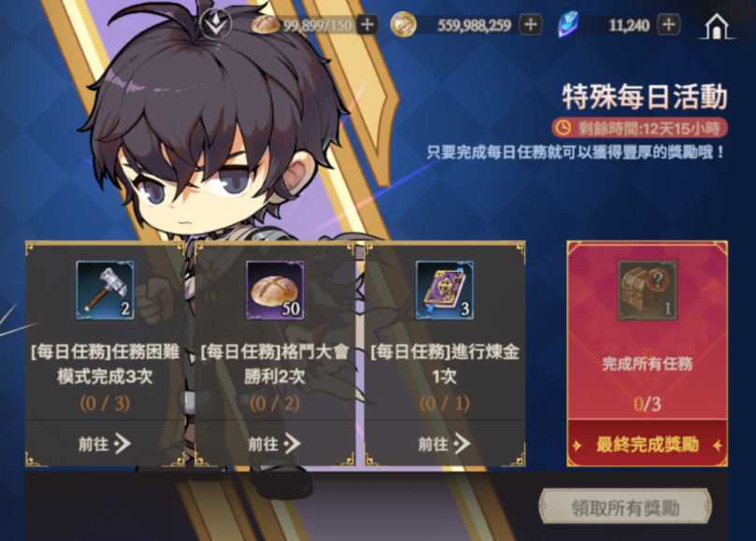Select the 進行煉金1次 mission card text
Image resolution: width=756 pixels, height=541 pixels.
(x=445, y=364)
